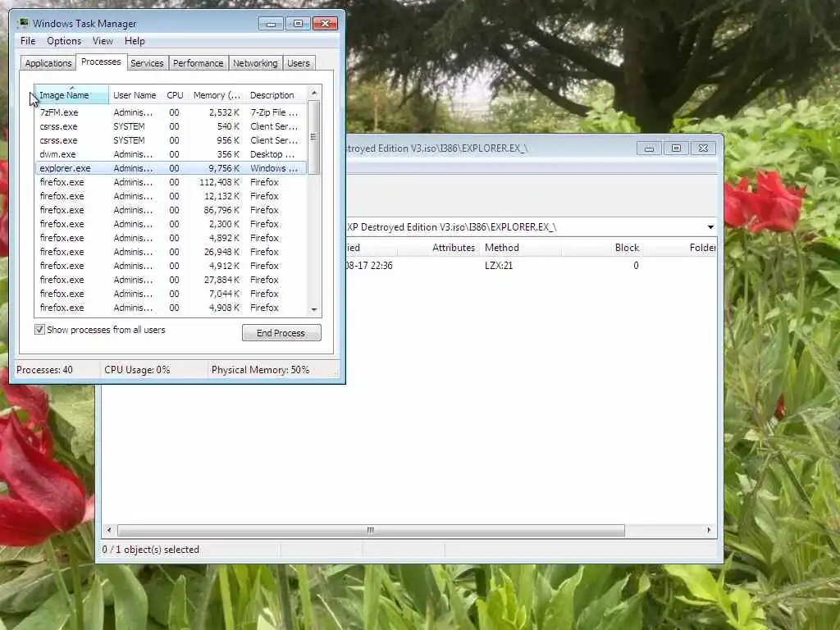The height and width of the screenshot is (630, 840).
Task: Switch to the Users tab
Action: click(299, 63)
